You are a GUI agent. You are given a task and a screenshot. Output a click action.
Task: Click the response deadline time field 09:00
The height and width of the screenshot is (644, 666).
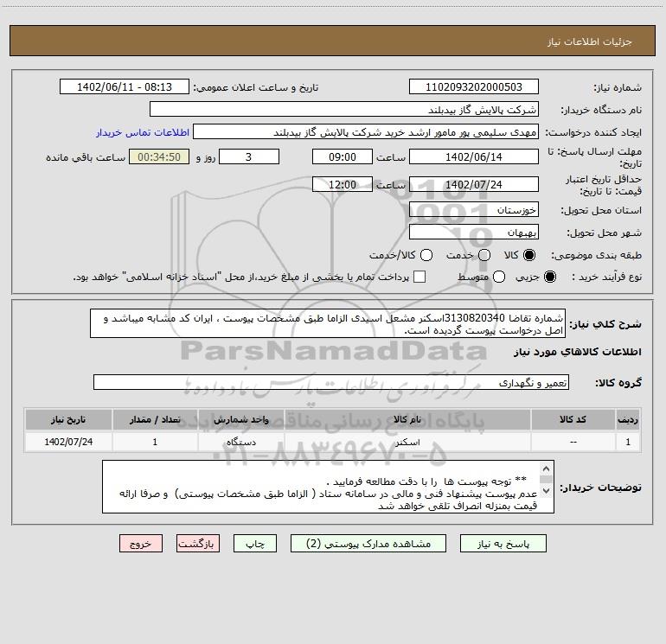(343, 156)
